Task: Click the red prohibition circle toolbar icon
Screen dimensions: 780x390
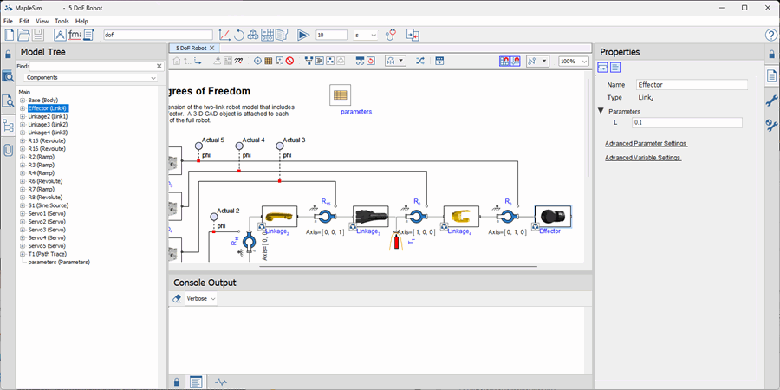Action: pos(290,61)
